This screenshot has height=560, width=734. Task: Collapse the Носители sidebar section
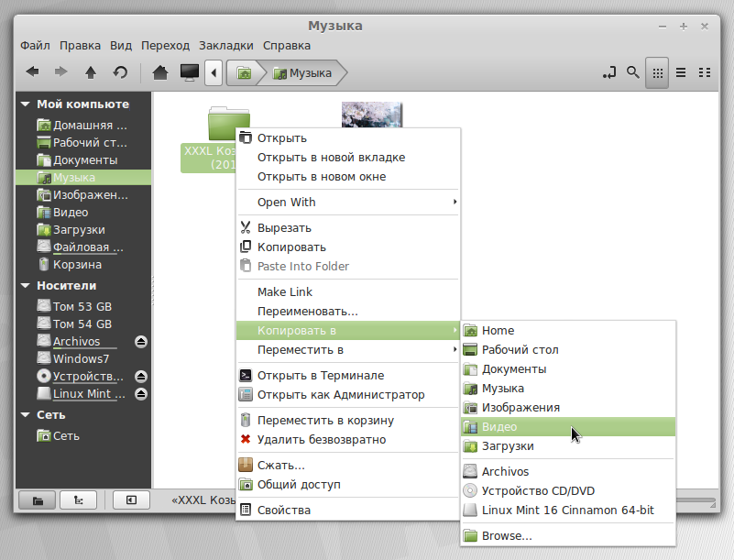[x=27, y=285]
